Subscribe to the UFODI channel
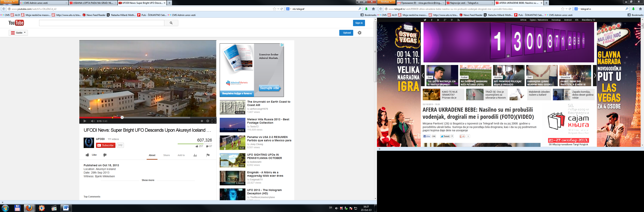Viewport: 644px width, 212px height. point(106,145)
